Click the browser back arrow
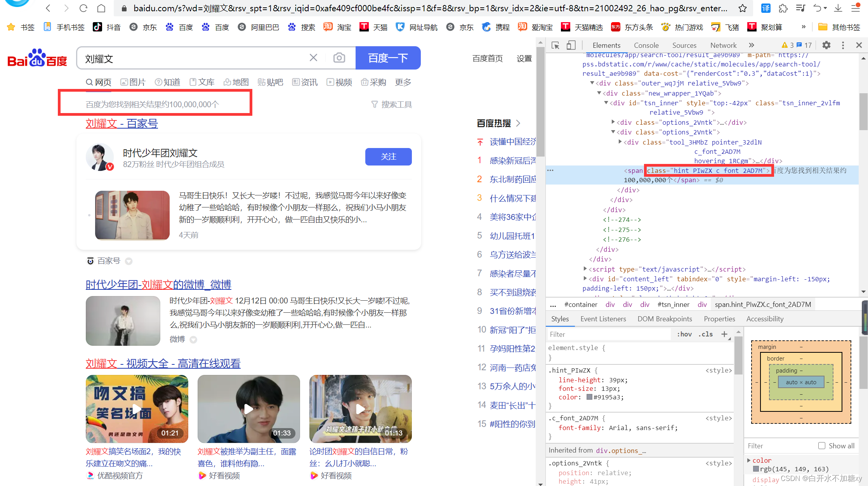868x486 pixels. tap(48, 8)
